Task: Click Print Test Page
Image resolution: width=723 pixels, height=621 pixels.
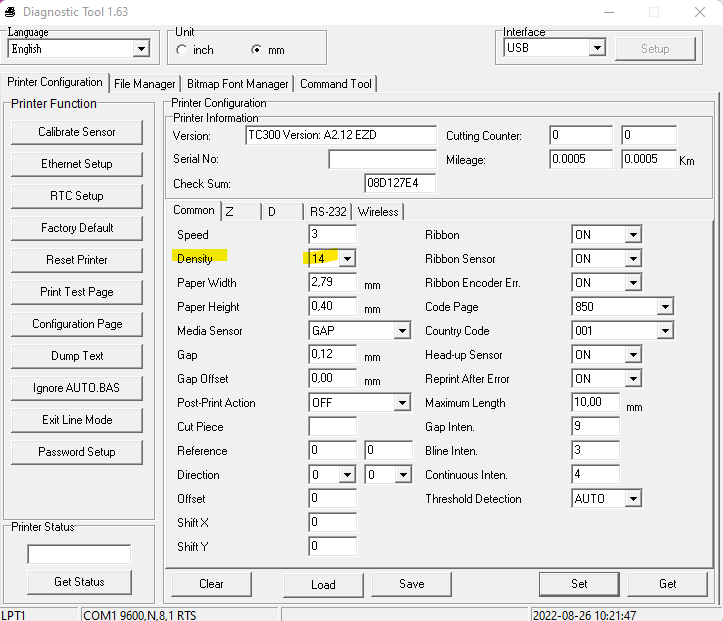Action: [77, 292]
